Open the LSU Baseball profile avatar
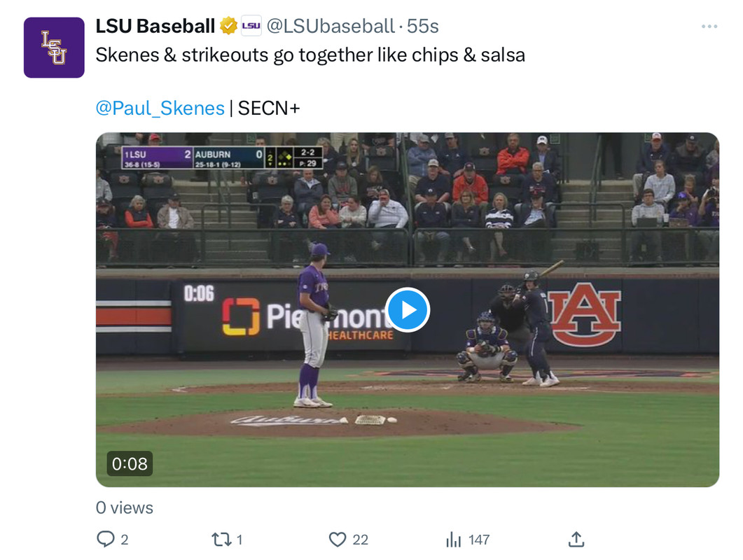Viewport: 743px width, 560px height. (54, 48)
